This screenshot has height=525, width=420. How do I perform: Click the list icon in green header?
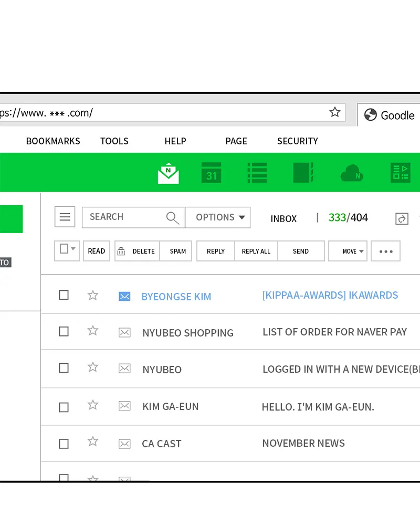coord(257,173)
